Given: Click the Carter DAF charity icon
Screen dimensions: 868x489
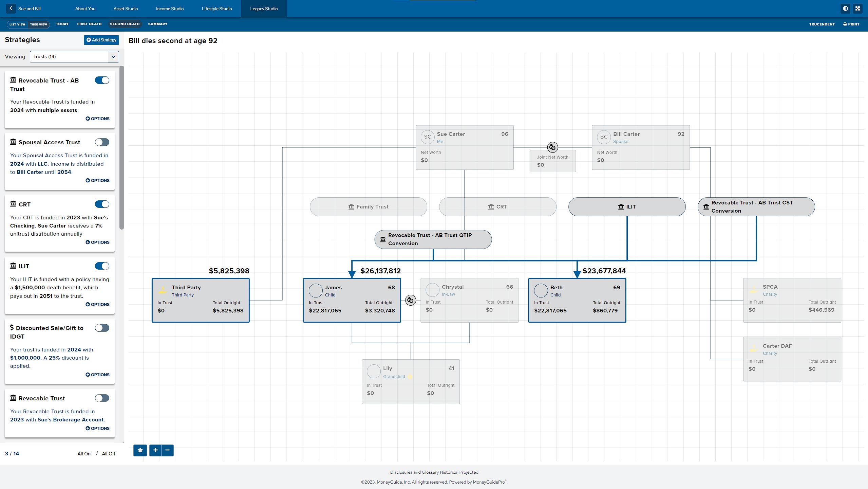Looking at the screenshot, I should 753,348.
